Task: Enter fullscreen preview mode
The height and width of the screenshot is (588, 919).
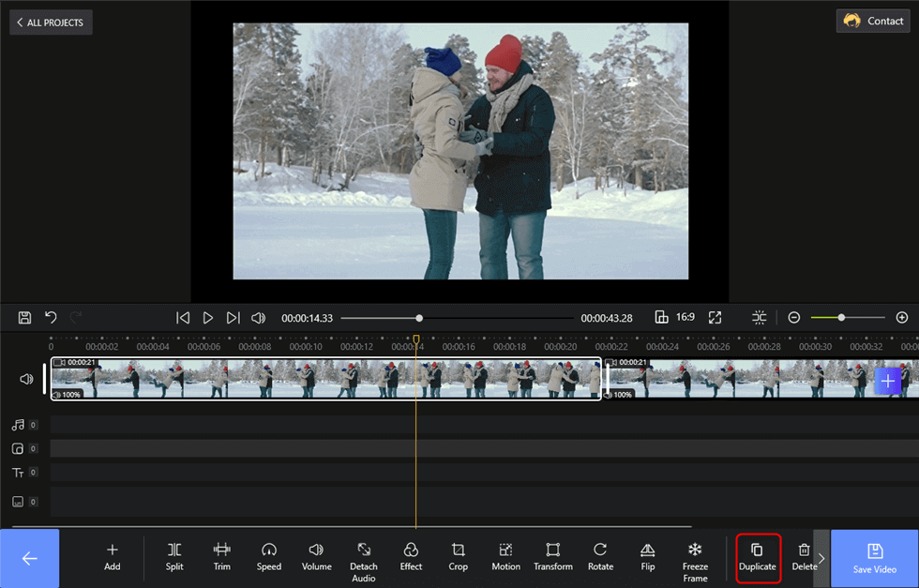Action: point(715,318)
